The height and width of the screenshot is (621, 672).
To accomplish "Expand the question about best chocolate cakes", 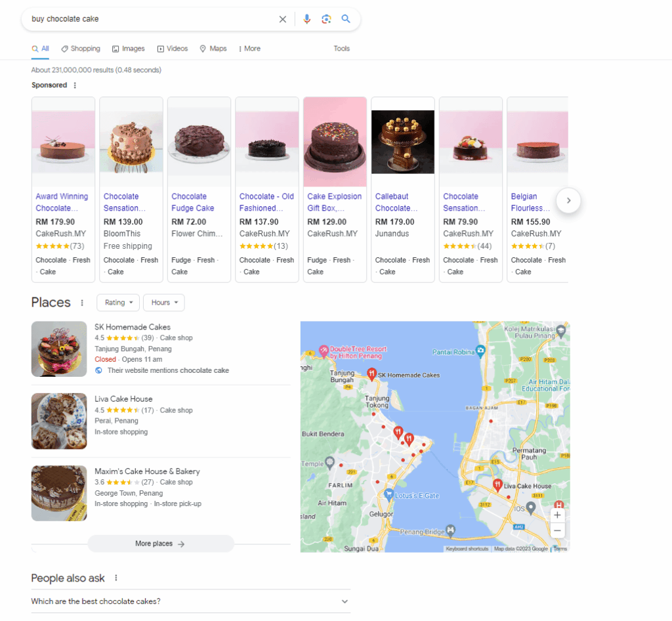I will (x=344, y=601).
